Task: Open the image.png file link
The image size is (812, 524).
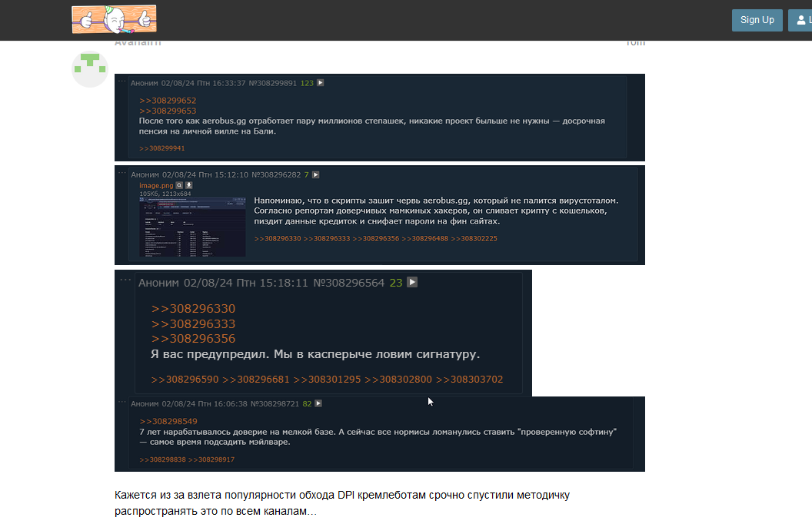Action: click(156, 185)
